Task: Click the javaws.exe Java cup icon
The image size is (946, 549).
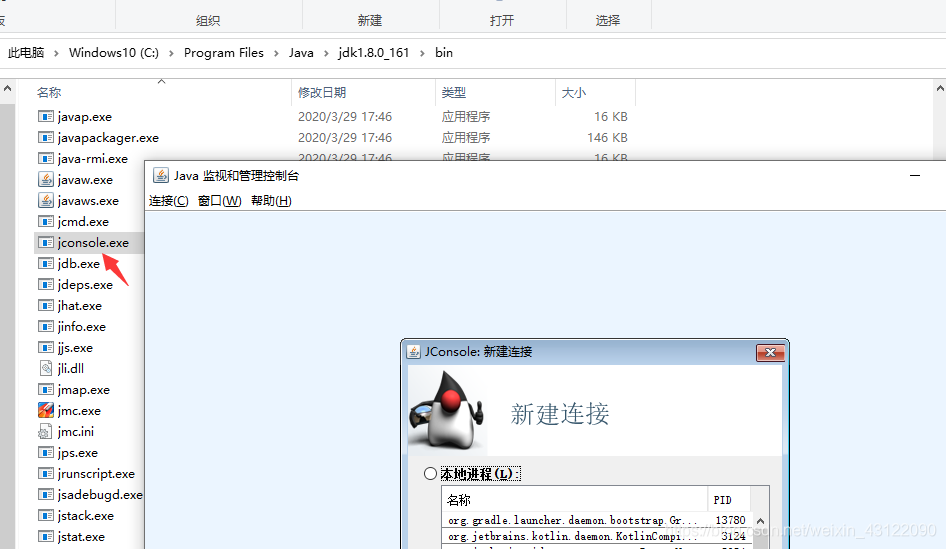Action: click(x=45, y=200)
